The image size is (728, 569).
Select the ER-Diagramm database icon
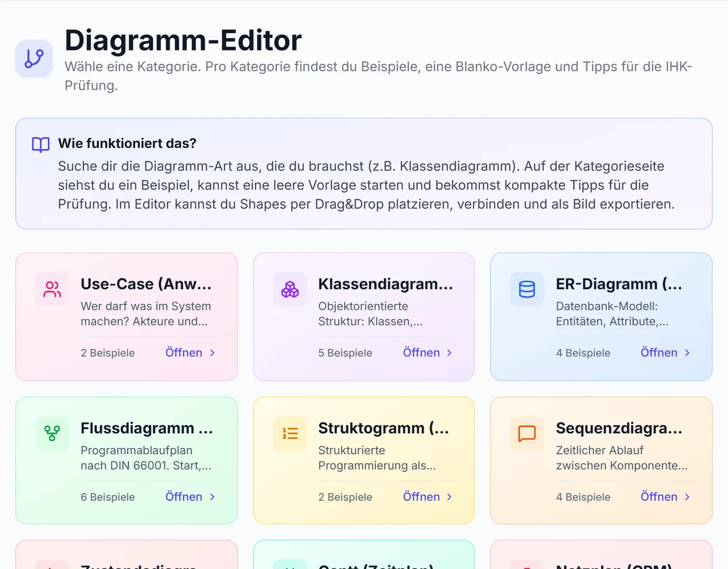pos(527,289)
